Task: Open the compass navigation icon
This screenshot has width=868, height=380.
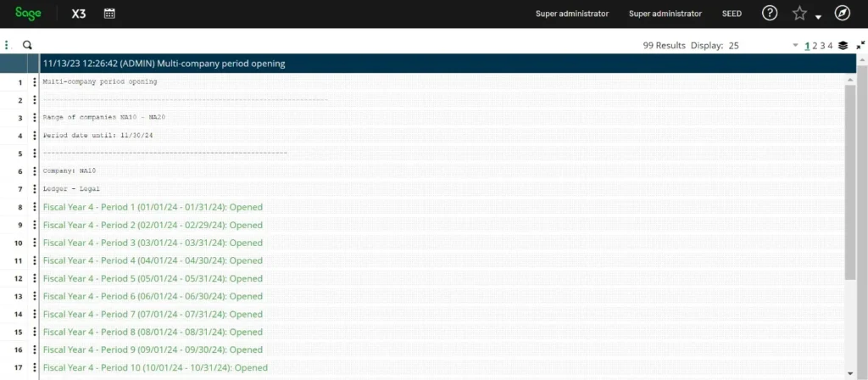Action: 843,14
